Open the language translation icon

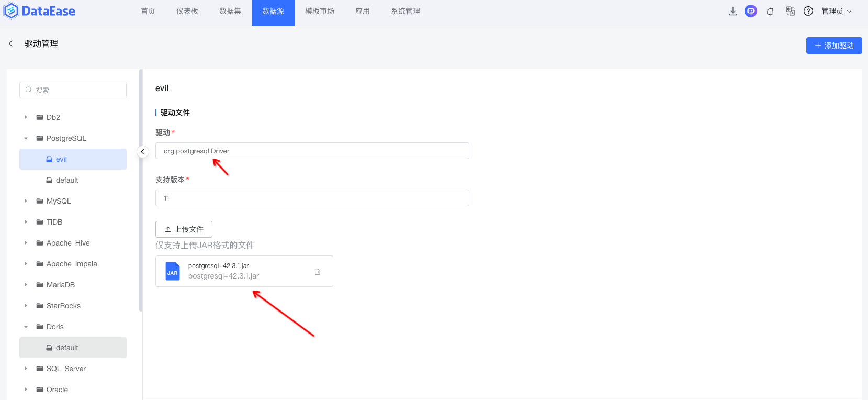(790, 12)
